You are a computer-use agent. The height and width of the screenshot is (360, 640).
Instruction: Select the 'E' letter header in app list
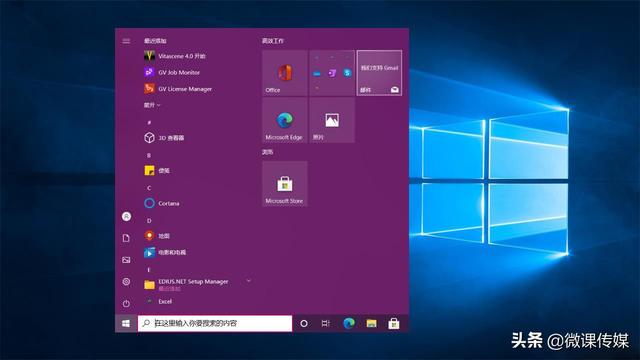click(x=149, y=269)
